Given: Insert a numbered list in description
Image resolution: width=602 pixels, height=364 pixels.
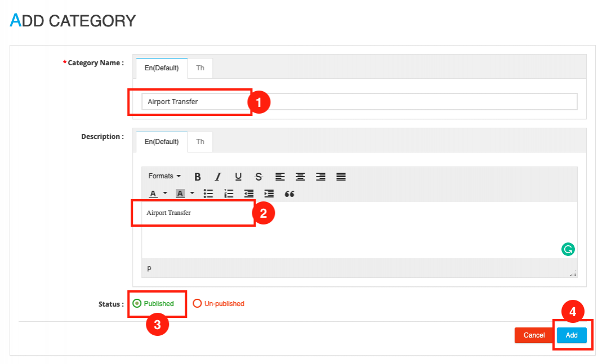Looking at the screenshot, I should pyautogui.click(x=229, y=194).
